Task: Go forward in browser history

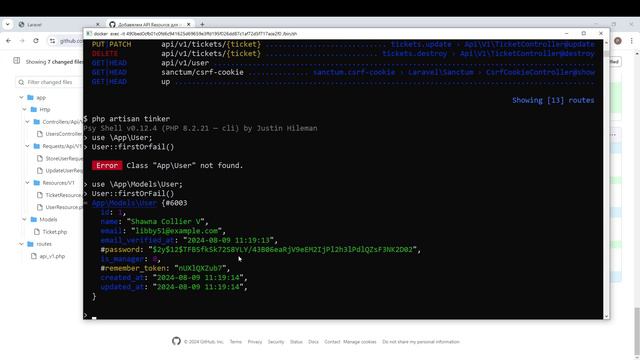Action: coord(22,41)
